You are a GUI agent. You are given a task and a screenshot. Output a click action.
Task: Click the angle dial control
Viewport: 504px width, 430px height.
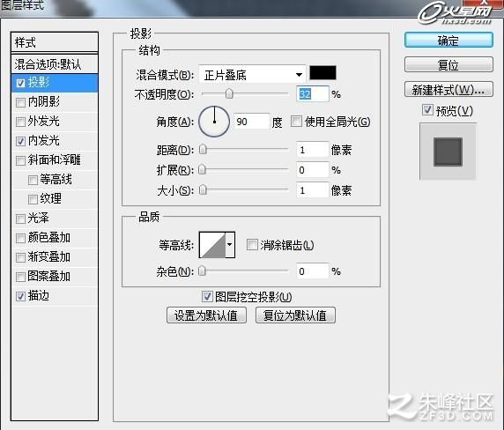(x=214, y=122)
